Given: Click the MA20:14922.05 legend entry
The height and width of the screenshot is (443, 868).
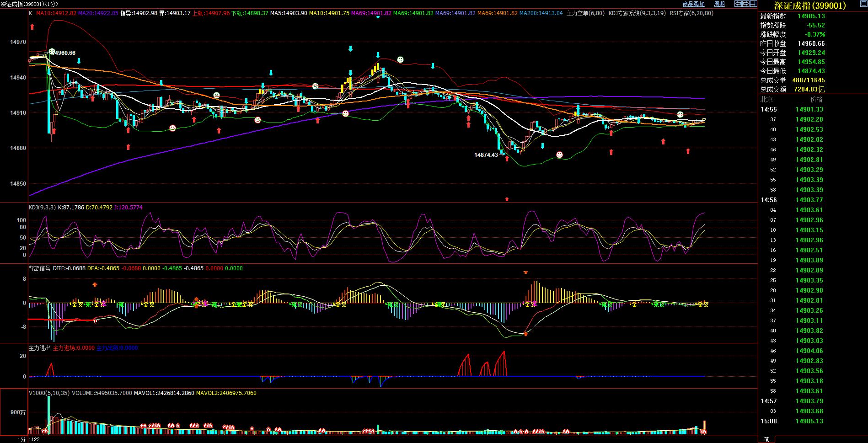Looking at the screenshot, I should coord(98,13).
